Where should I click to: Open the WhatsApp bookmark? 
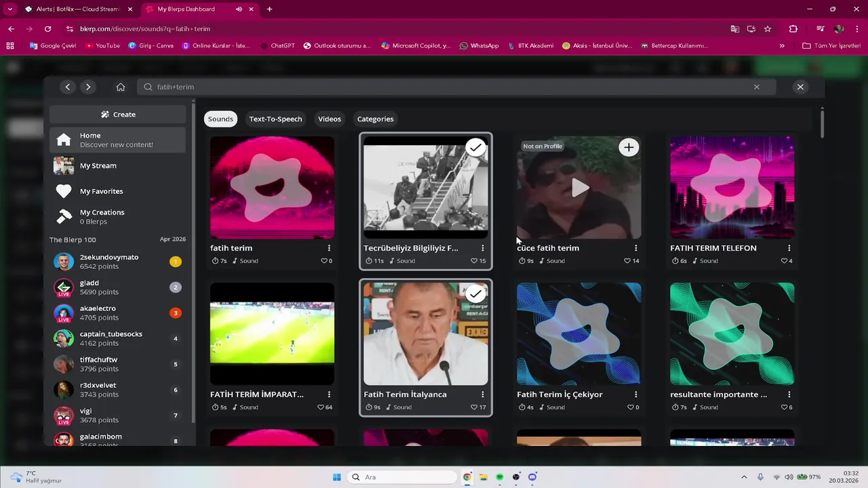[479, 46]
